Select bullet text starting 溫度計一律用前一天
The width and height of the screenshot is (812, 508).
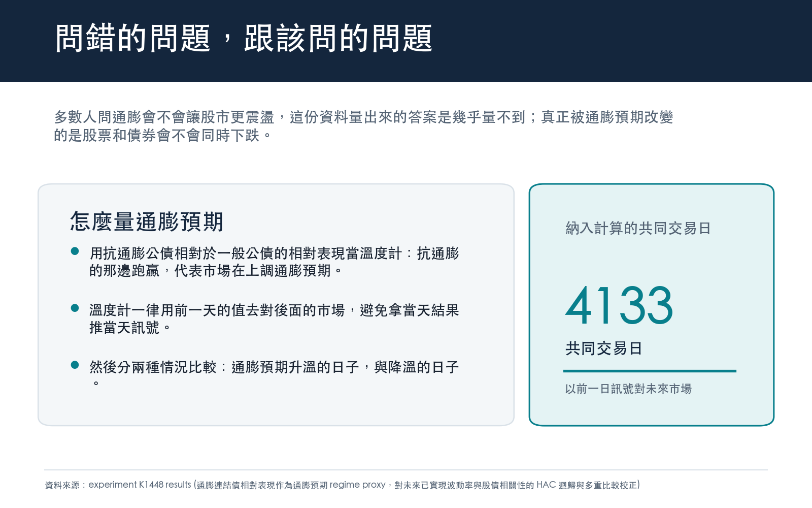click(274, 319)
